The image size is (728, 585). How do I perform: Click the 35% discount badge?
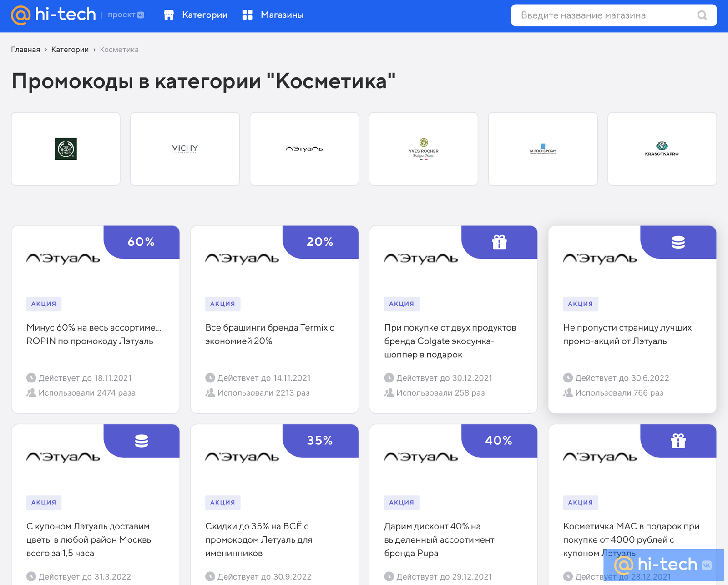point(320,441)
